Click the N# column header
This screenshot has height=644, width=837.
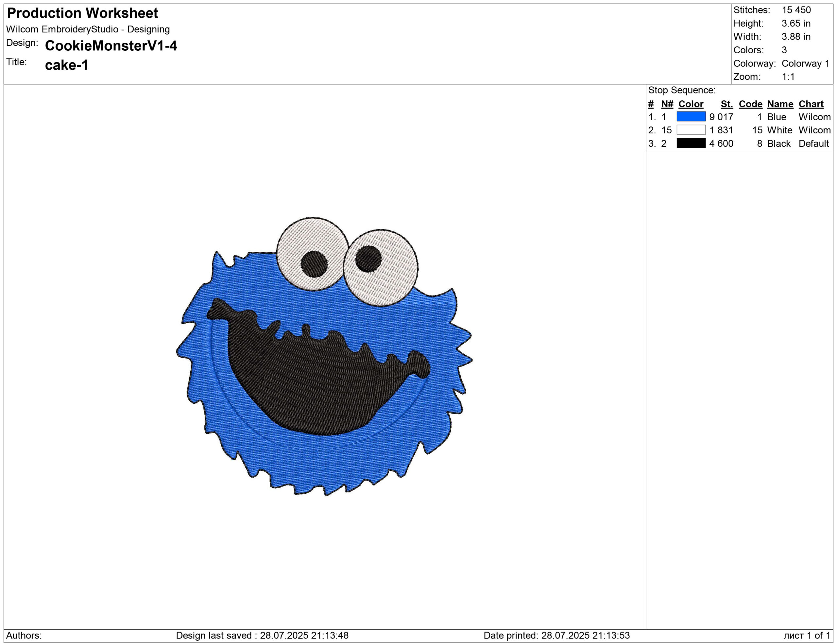tap(667, 104)
